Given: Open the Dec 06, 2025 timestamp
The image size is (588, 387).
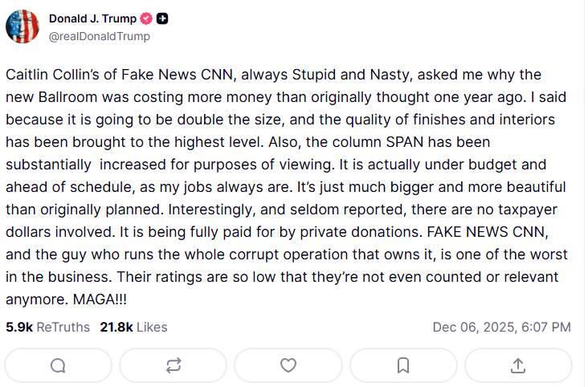Looking at the screenshot, I should coord(501,327).
